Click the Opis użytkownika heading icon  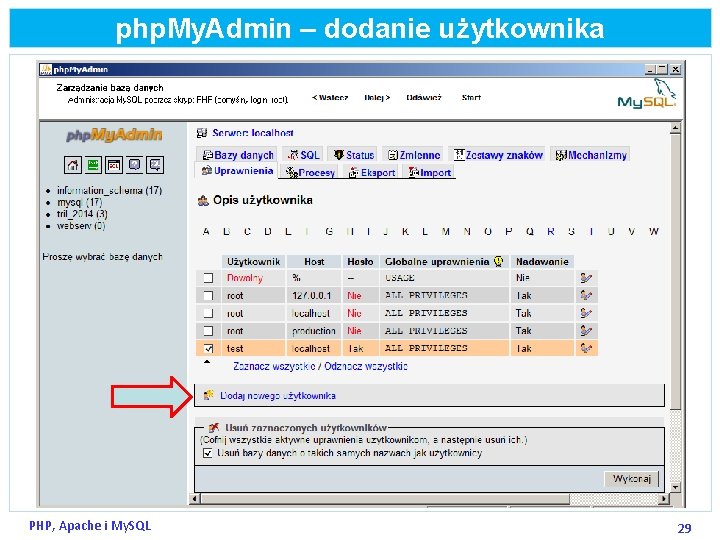pos(203,201)
